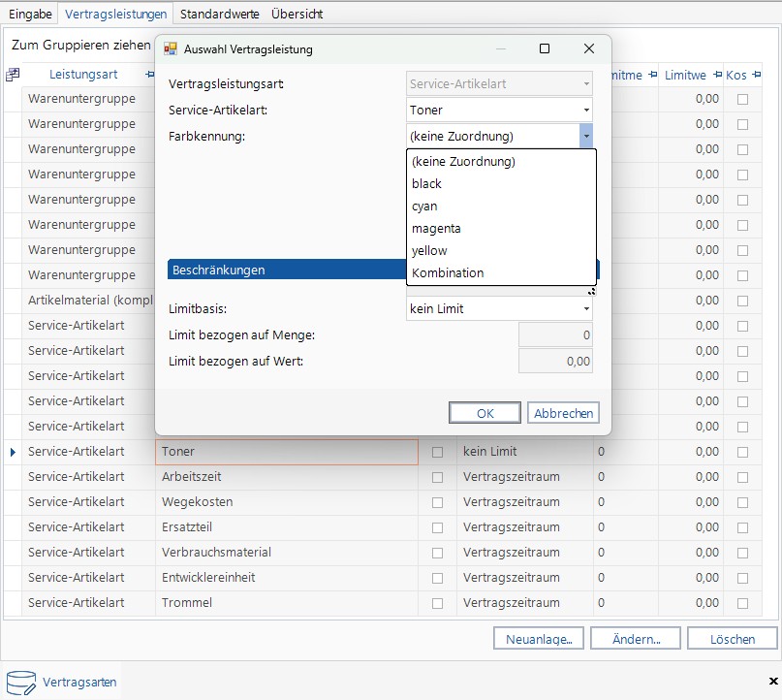Click the pin icon beside Leistungsart column header
This screenshot has height=700, width=782.
(x=149, y=75)
